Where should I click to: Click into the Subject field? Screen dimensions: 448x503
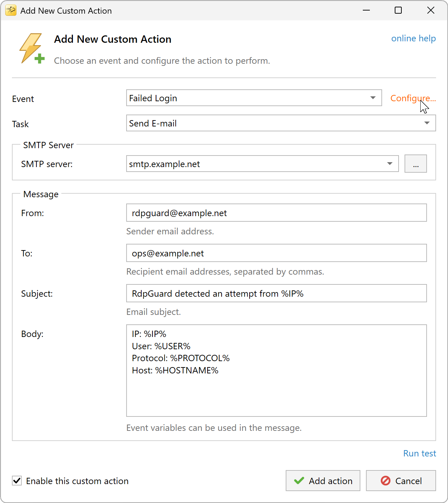click(276, 293)
